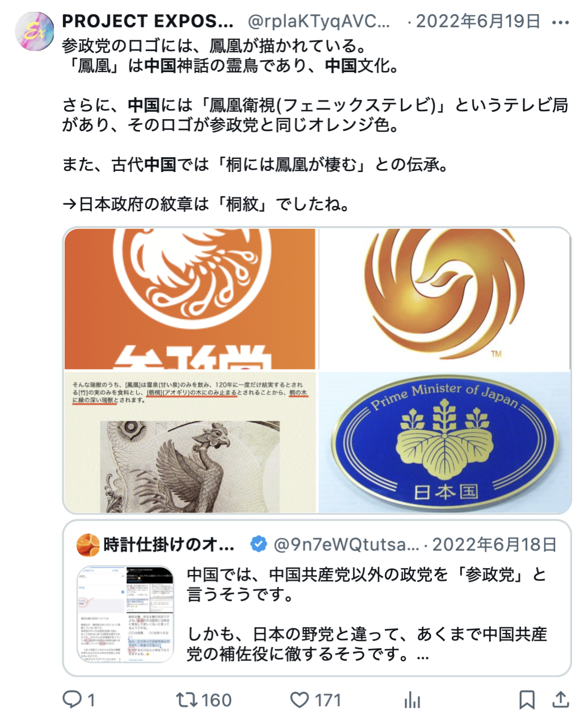The height and width of the screenshot is (722, 588).
Task: Click the blue verified badge
Action: 259,544
